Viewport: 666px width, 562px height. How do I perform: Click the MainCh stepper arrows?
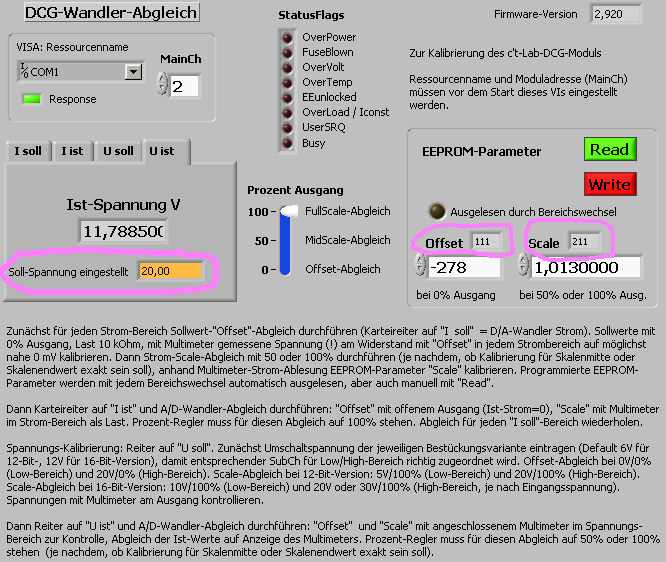163,86
